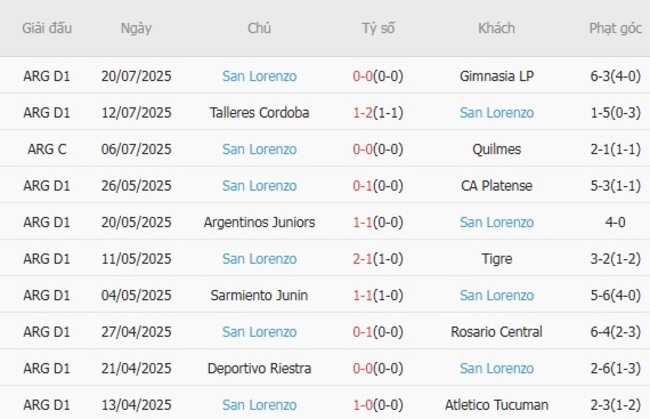650x419 pixels.
Task: Click the 1-2 score against Talleres Cordoba
Action: point(364,113)
